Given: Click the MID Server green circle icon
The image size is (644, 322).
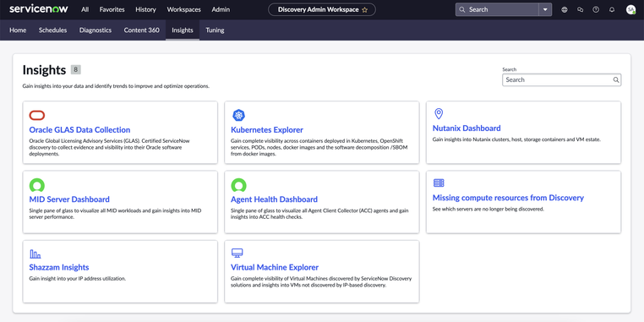Looking at the screenshot, I should tap(37, 185).
